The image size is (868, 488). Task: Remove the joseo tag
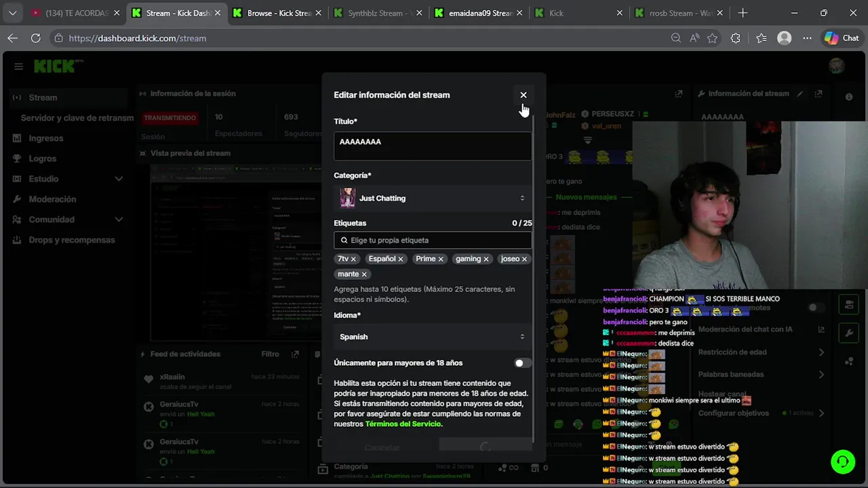524,259
